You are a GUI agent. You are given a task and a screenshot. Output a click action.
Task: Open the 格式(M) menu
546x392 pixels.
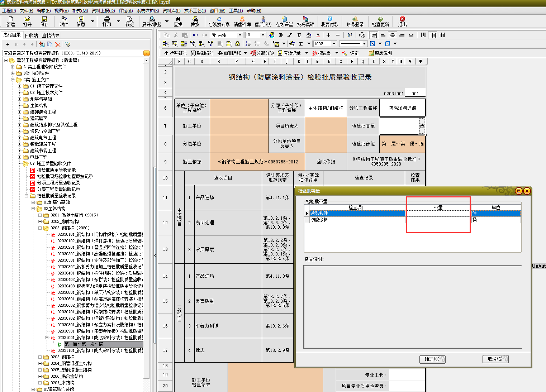coord(80,11)
